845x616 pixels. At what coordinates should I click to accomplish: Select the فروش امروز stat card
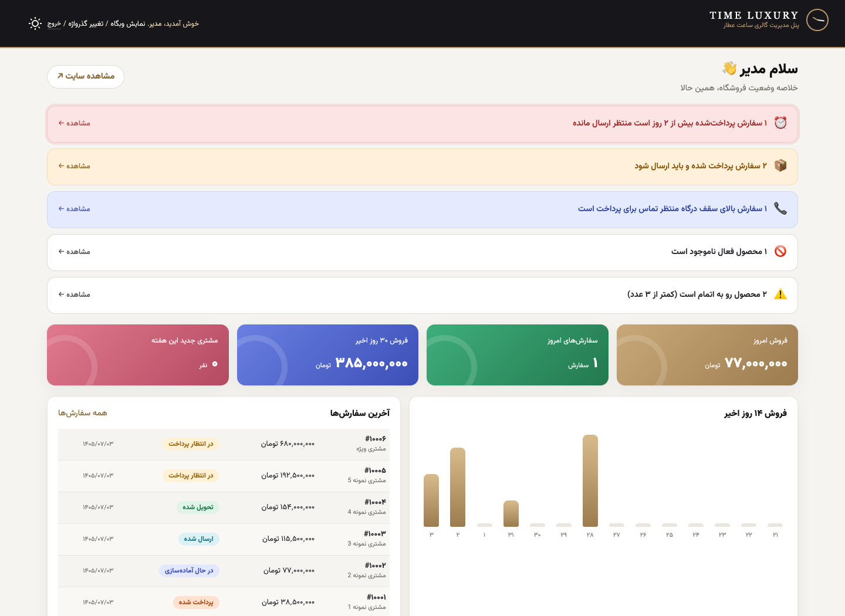click(x=707, y=355)
